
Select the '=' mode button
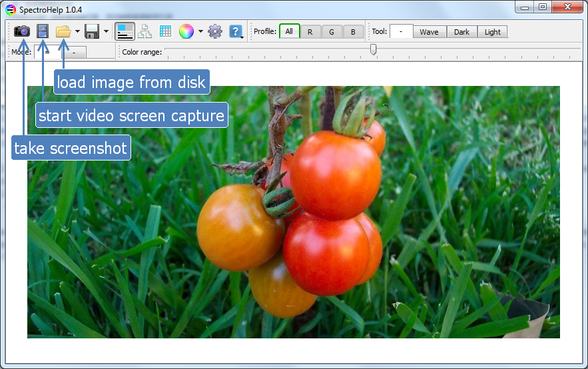tap(48, 52)
